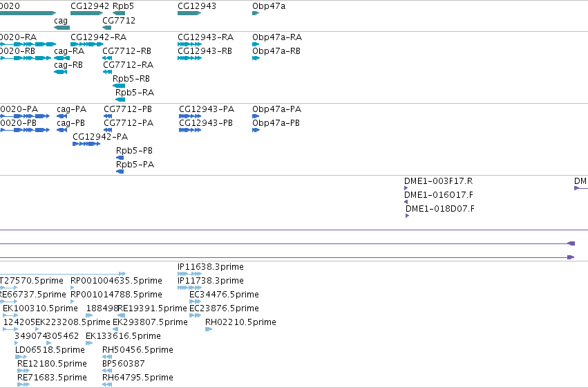Click transcript CG7712-RB

(126, 51)
